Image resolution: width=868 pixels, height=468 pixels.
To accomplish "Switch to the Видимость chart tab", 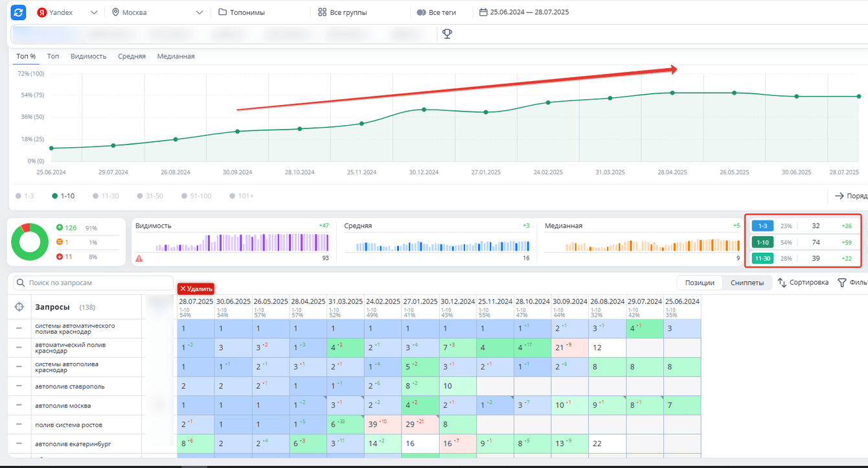I will pyautogui.click(x=88, y=56).
